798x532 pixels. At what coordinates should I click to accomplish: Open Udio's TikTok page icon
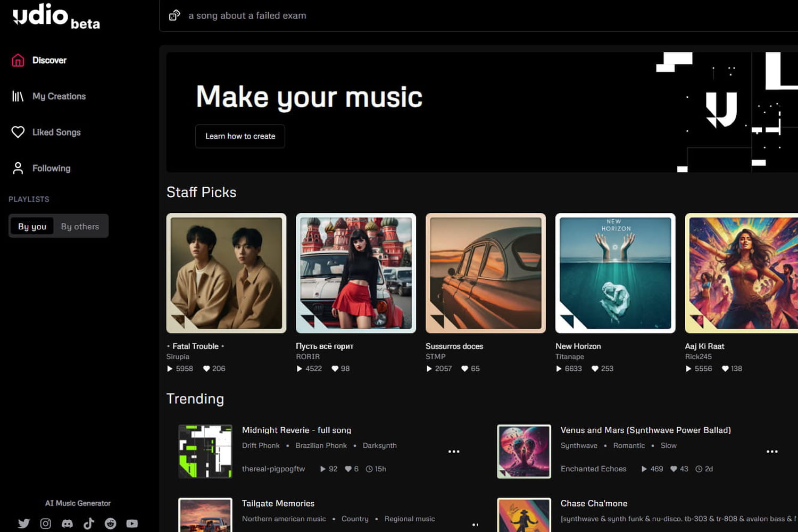tap(89, 523)
